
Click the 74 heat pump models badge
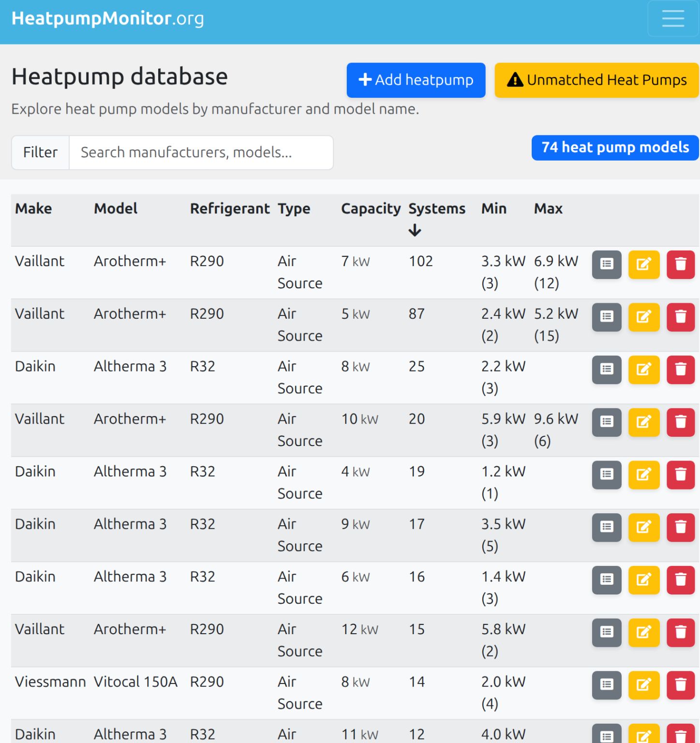[614, 148]
